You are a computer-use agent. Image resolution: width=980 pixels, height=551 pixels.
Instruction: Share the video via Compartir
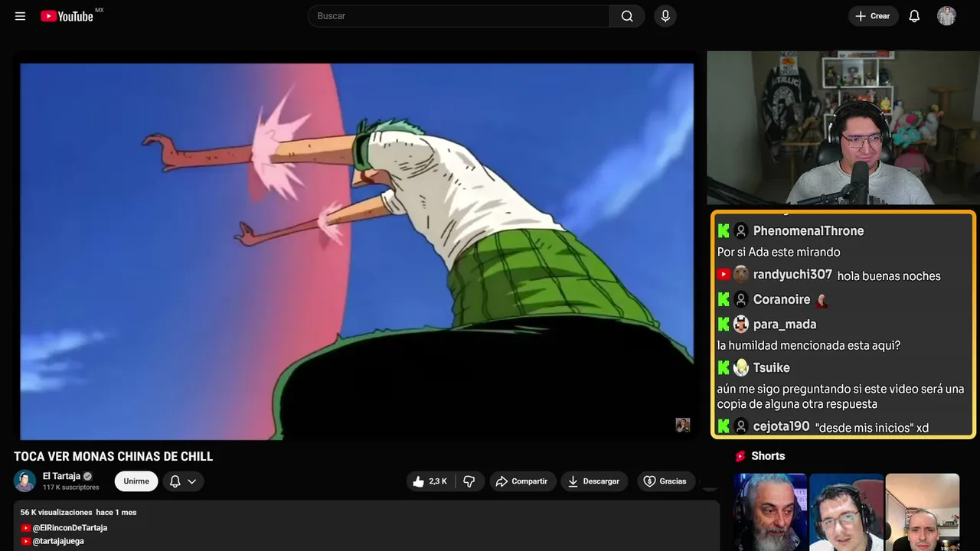click(523, 481)
